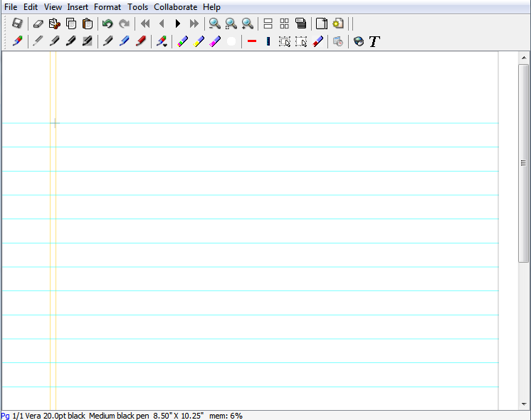This screenshot has width=531, height=420.
Task: Undo with the green arrow icon
Action: click(107, 23)
